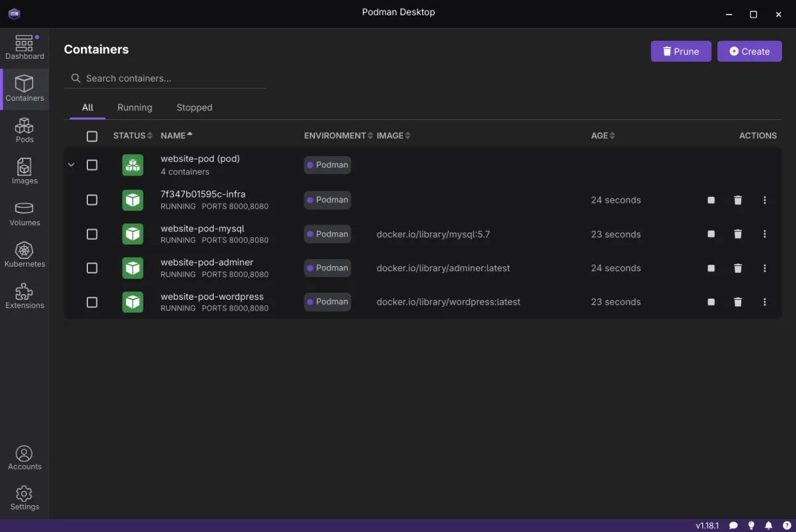Check the website-pod-mysql checkbox
This screenshot has width=796, height=532.
click(92, 234)
